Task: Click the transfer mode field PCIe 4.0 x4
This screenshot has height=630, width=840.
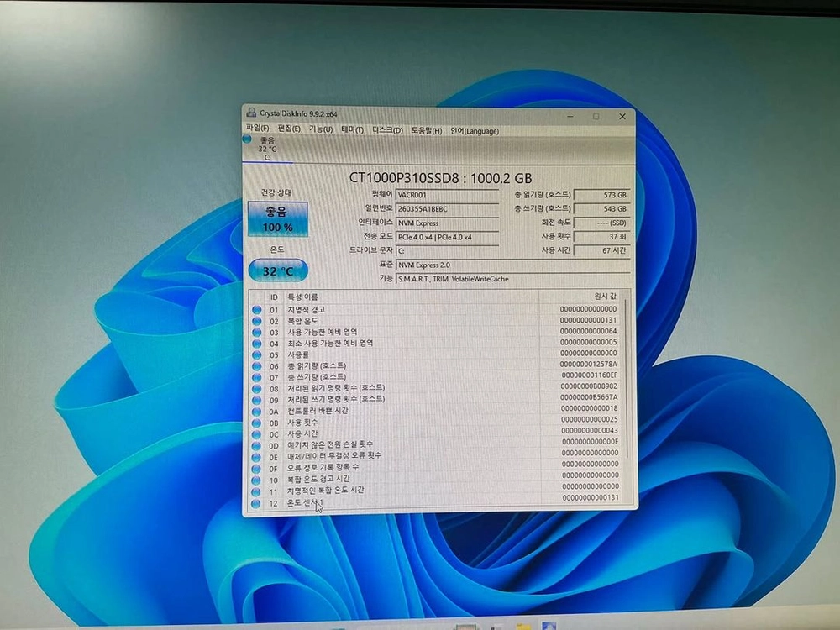Action: pos(448,237)
